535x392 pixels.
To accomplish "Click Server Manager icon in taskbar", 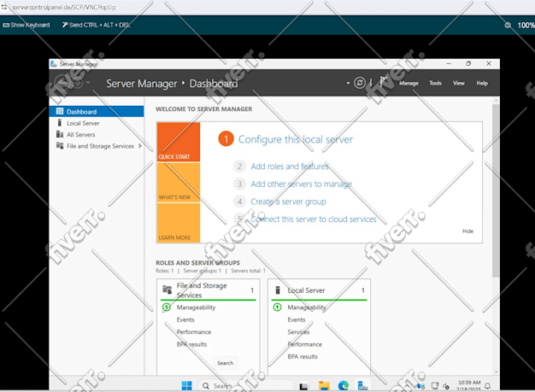I will [362, 385].
